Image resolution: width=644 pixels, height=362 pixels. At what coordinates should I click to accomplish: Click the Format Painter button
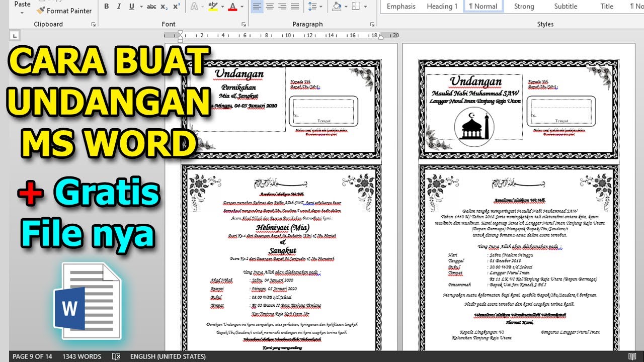coord(64,11)
